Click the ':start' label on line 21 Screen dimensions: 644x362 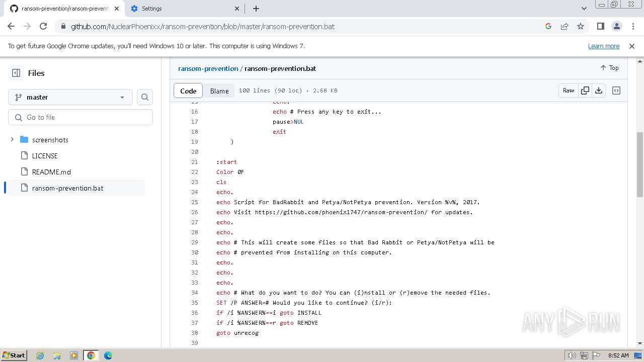(226, 162)
